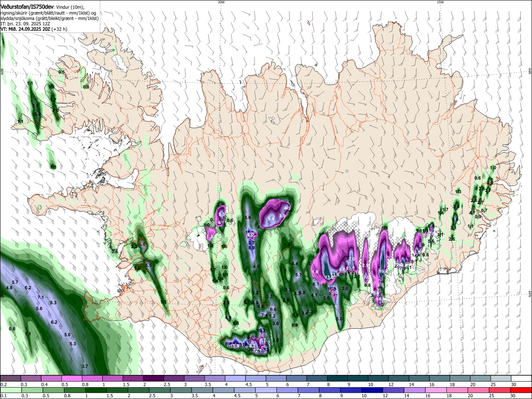
Task: Select the white upper swatch after 30
Action: point(521,378)
